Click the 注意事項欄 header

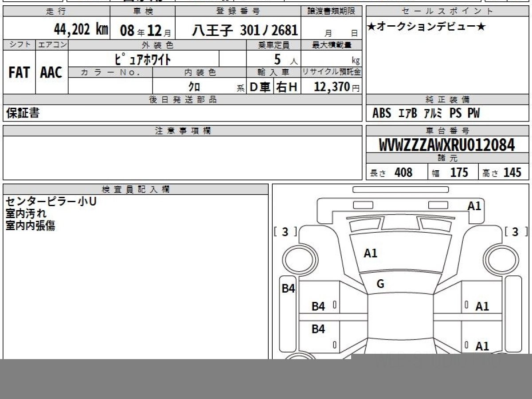[x=183, y=131]
